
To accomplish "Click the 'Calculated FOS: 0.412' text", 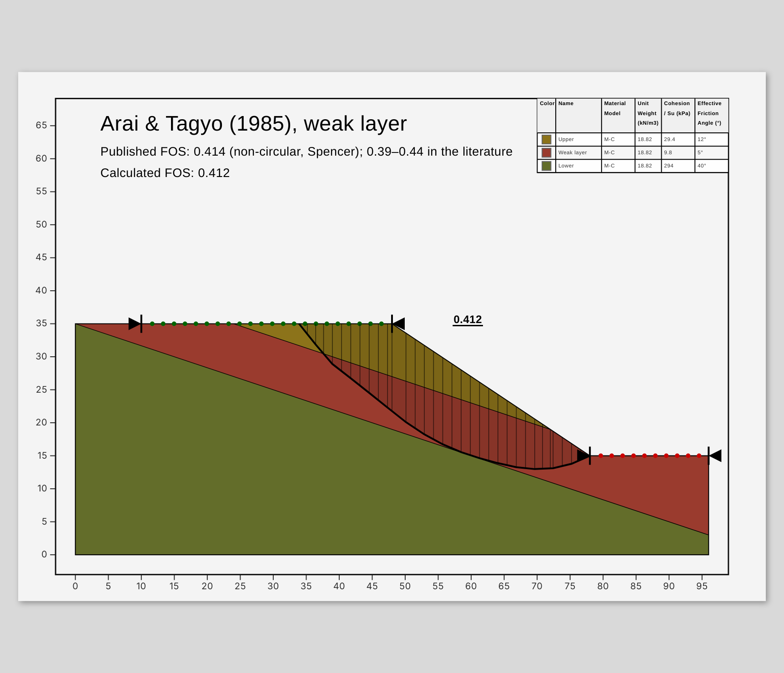I will coord(165,173).
